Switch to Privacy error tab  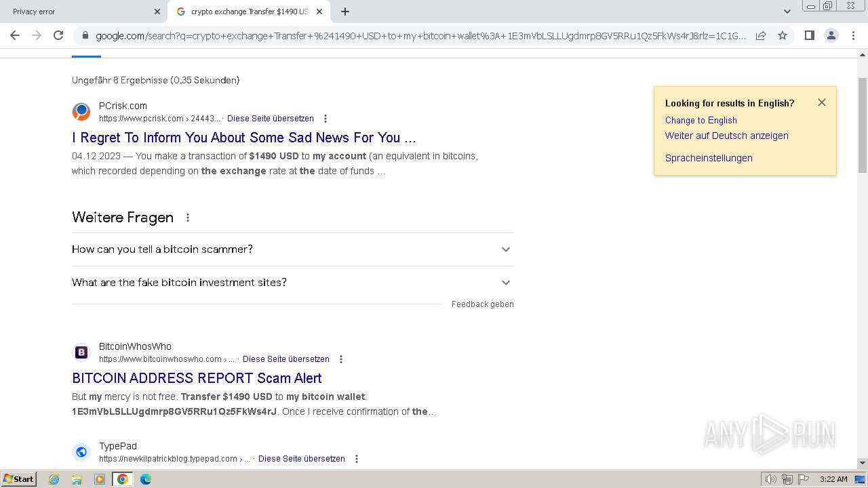[83, 12]
